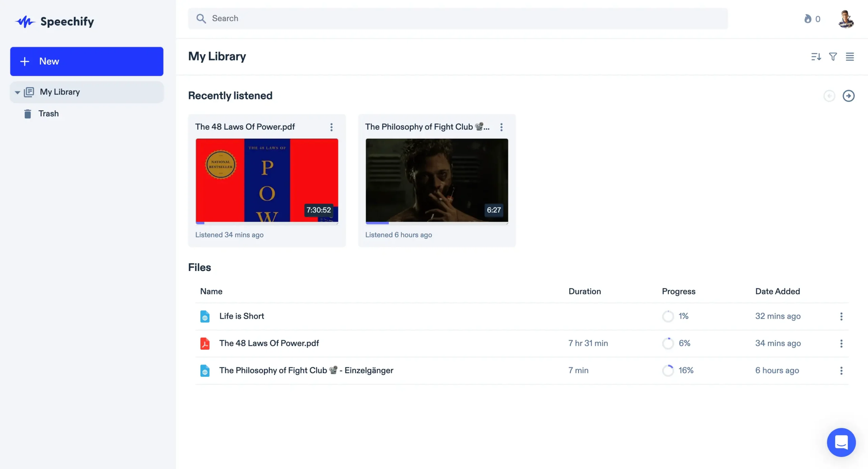Click the 6% progress ring
868x469 pixels.
coord(668,344)
